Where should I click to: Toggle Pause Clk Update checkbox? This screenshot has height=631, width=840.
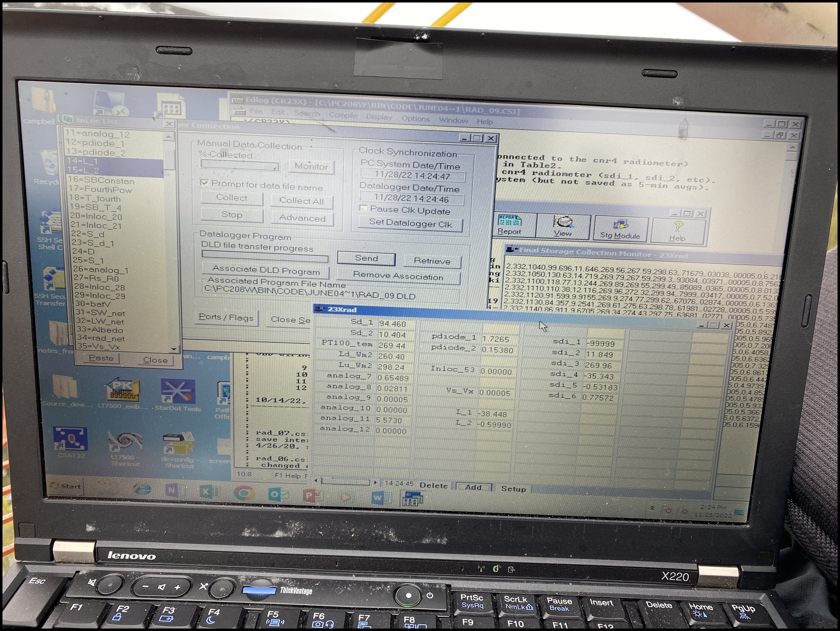(364, 208)
